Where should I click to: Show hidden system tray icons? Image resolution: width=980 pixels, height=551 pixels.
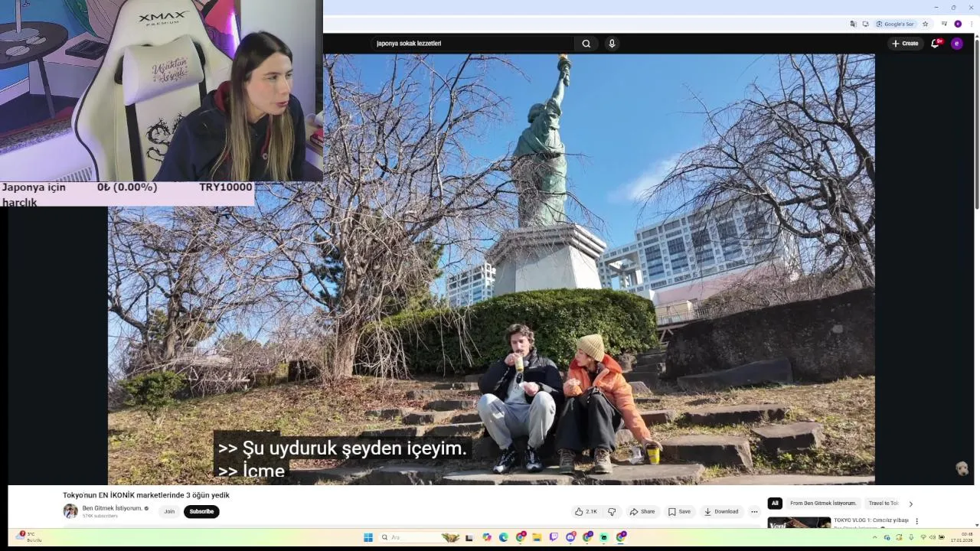pos(875,537)
